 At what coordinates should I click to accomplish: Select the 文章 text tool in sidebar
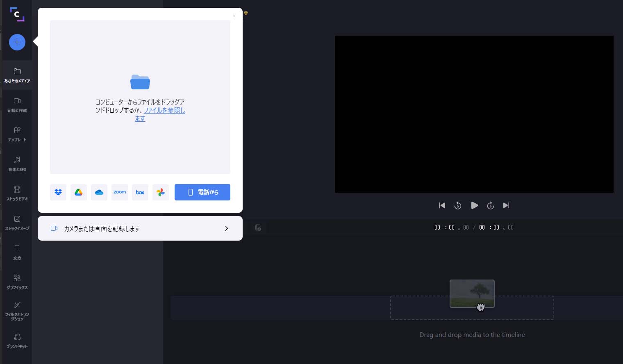point(17,252)
